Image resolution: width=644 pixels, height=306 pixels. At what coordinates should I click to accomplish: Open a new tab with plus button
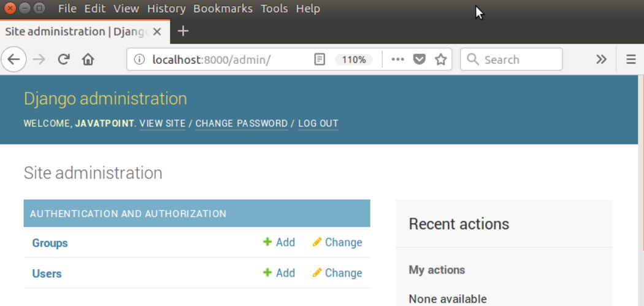point(183,31)
